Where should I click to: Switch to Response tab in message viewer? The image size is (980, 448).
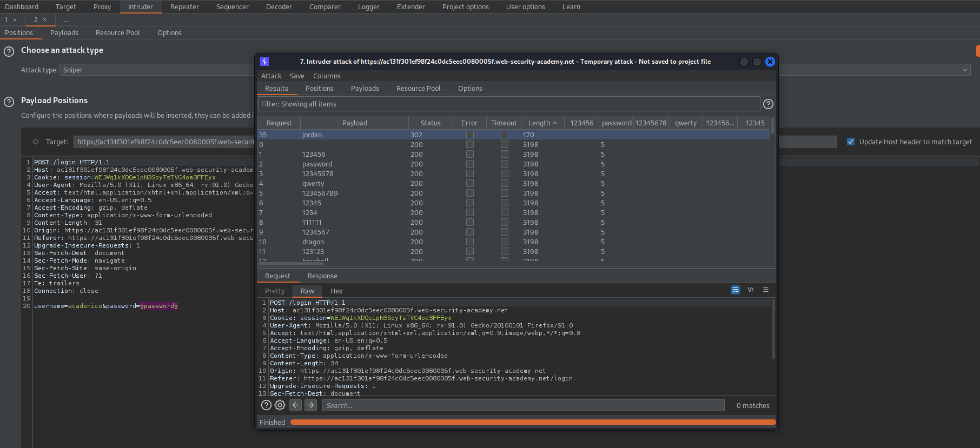[x=322, y=276]
